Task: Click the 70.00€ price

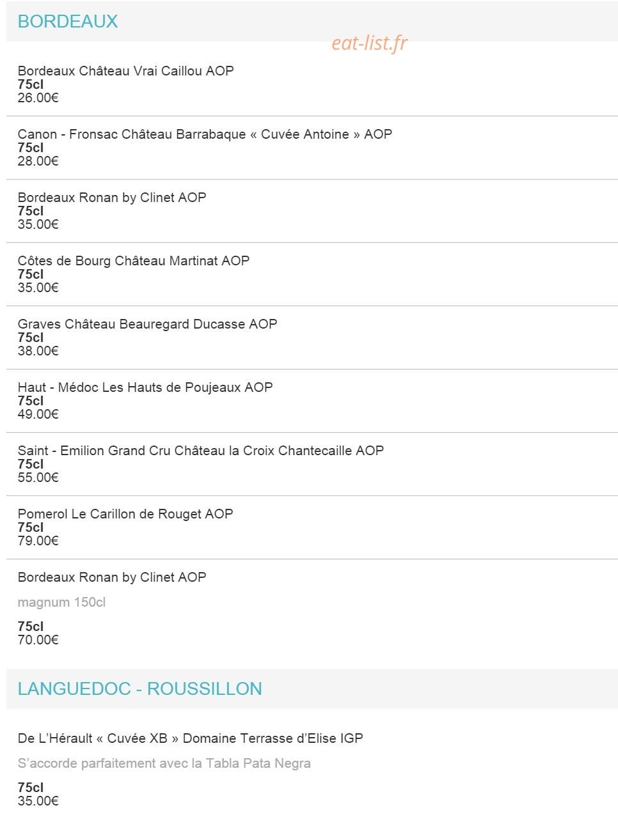Action: (x=38, y=640)
